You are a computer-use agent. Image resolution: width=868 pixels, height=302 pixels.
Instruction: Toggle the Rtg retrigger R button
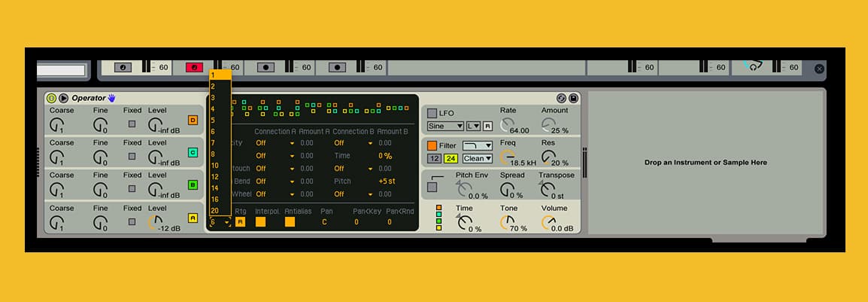pos(240,221)
